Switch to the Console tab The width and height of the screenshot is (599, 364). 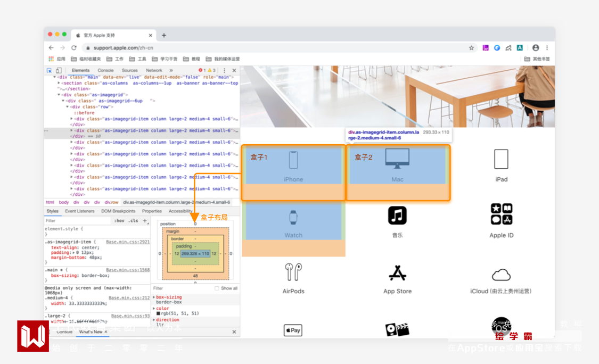click(x=105, y=70)
